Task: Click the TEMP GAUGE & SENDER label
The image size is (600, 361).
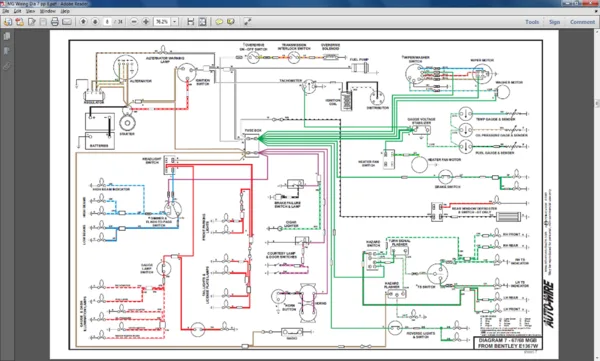Action: click(x=496, y=119)
